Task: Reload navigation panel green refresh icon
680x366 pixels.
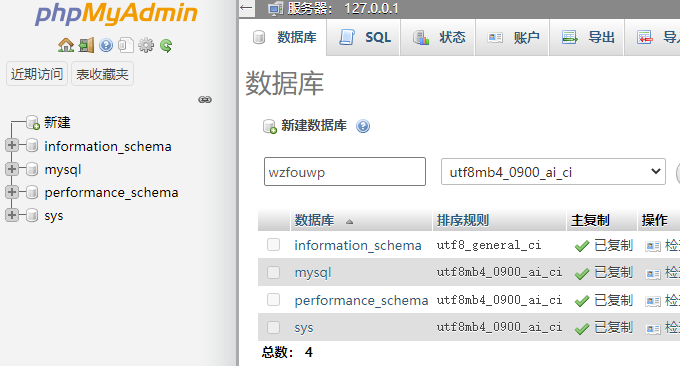Action: coord(166,45)
